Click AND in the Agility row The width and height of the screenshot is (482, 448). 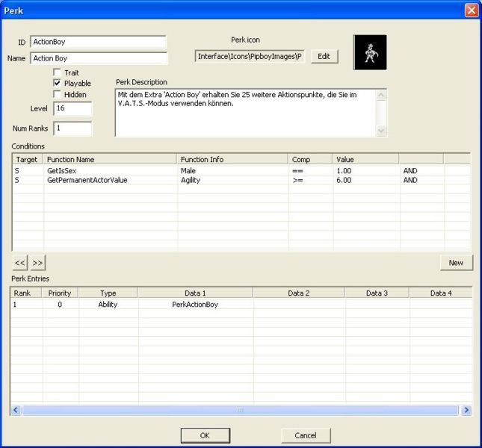(410, 180)
